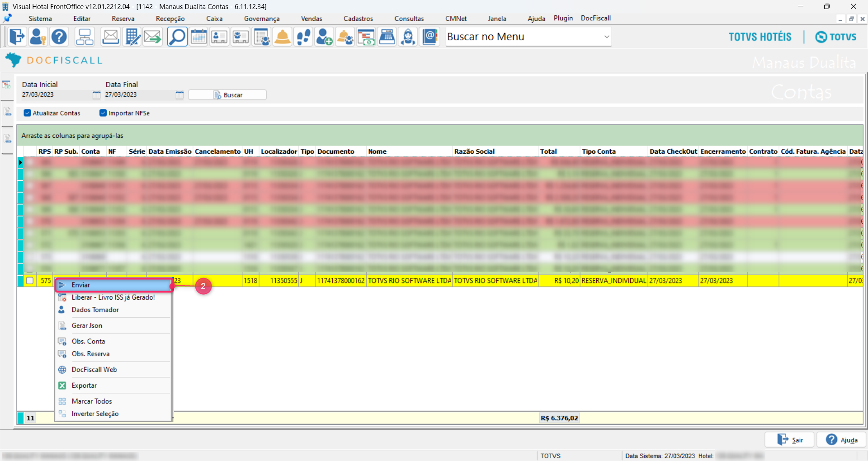
Task: Open the Caixa menu
Action: [214, 19]
